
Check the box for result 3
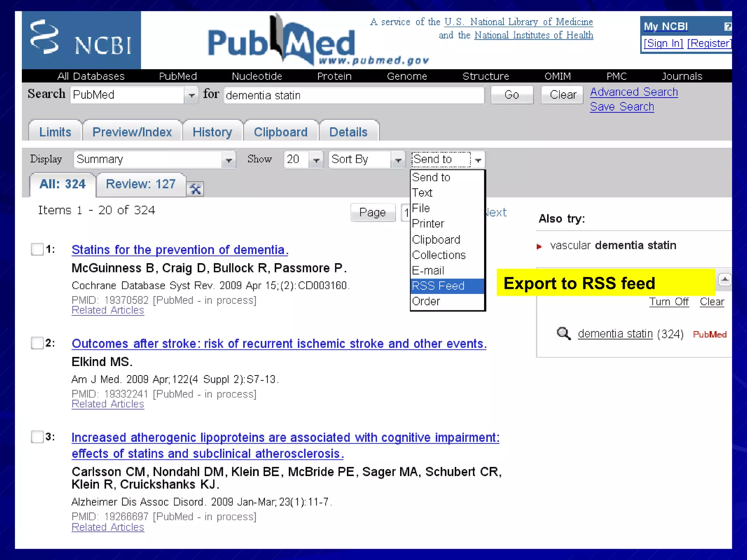point(37,437)
